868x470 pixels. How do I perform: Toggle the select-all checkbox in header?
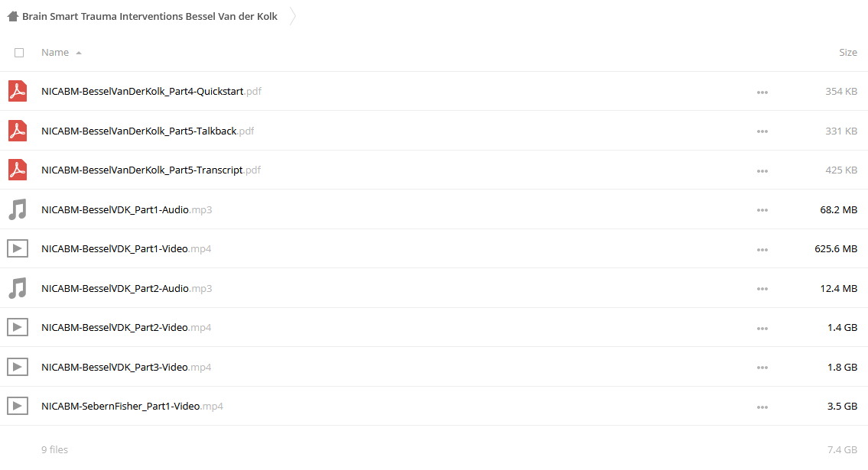click(19, 53)
